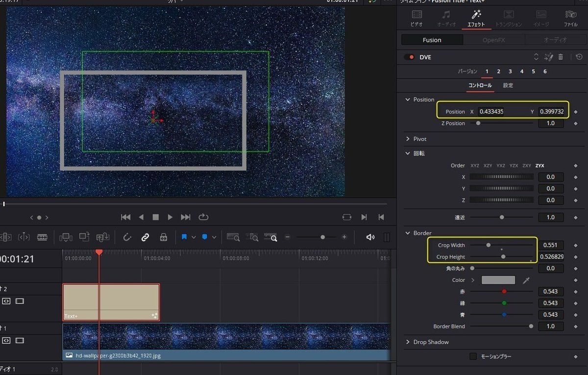Click the Crop Width slider handle
588x375 pixels.
488,245
